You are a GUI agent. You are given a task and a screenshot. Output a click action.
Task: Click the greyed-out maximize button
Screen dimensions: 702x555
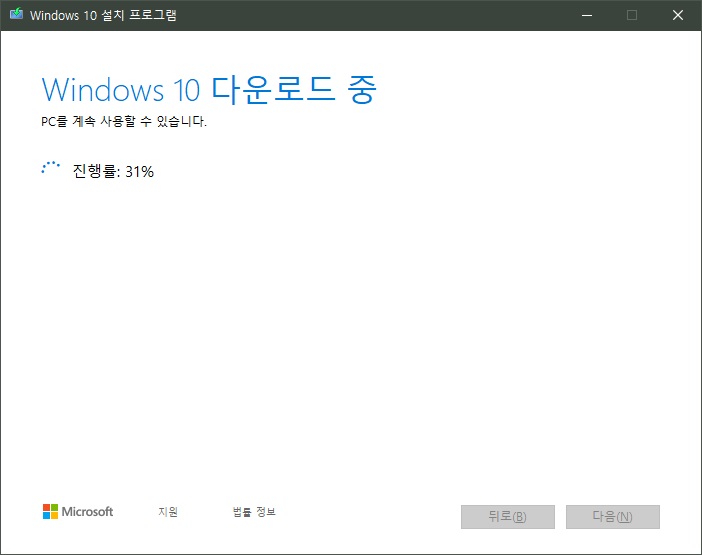[632, 15]
